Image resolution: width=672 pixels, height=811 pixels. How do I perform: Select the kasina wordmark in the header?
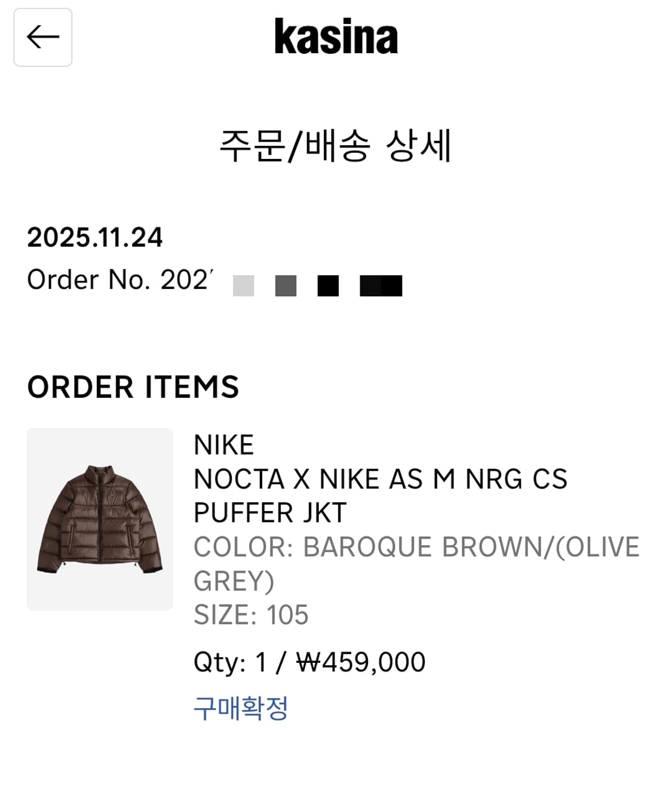coord(336,37)
